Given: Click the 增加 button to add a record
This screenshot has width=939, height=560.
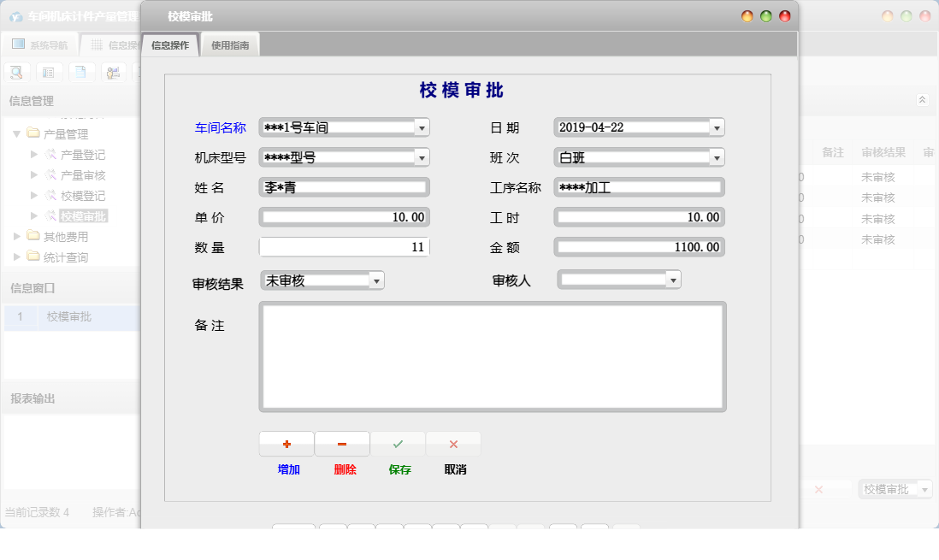Looking at the screenshot, I should 286,469.
